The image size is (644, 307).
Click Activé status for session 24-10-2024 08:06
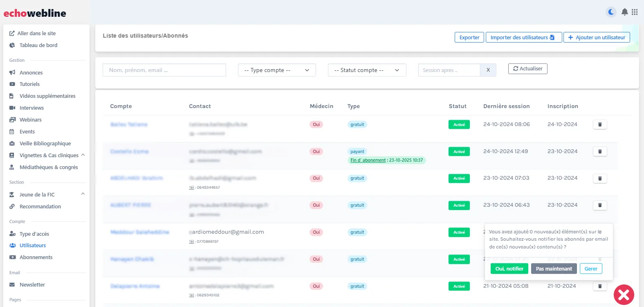pyautogui.click(x=459, y=124)
